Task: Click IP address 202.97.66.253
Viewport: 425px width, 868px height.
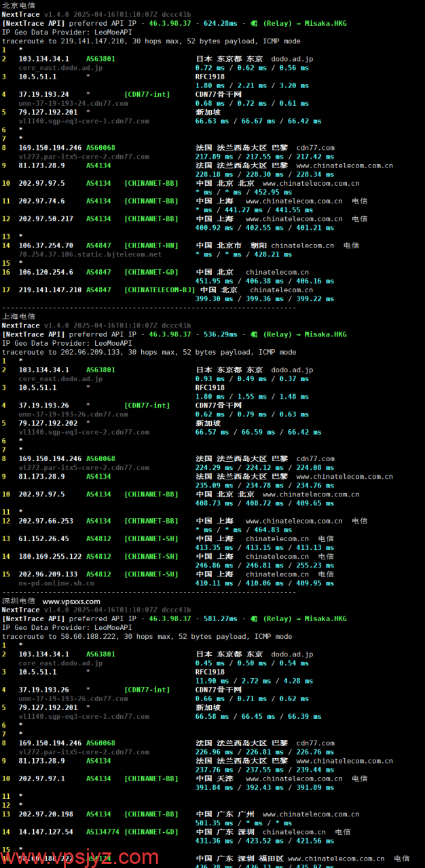Action: pyautogui.click(x=45, y=521)
